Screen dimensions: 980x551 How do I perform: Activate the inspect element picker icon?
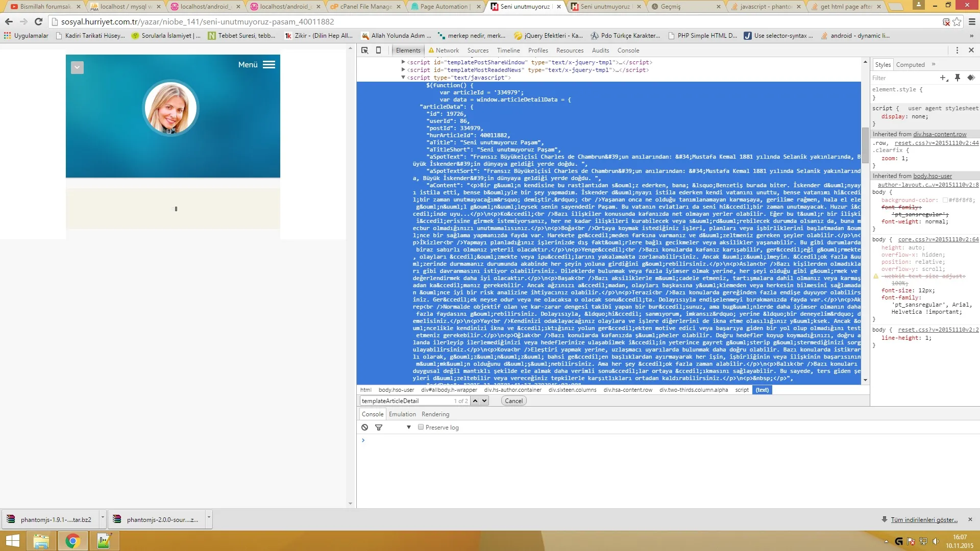point(364,50)
